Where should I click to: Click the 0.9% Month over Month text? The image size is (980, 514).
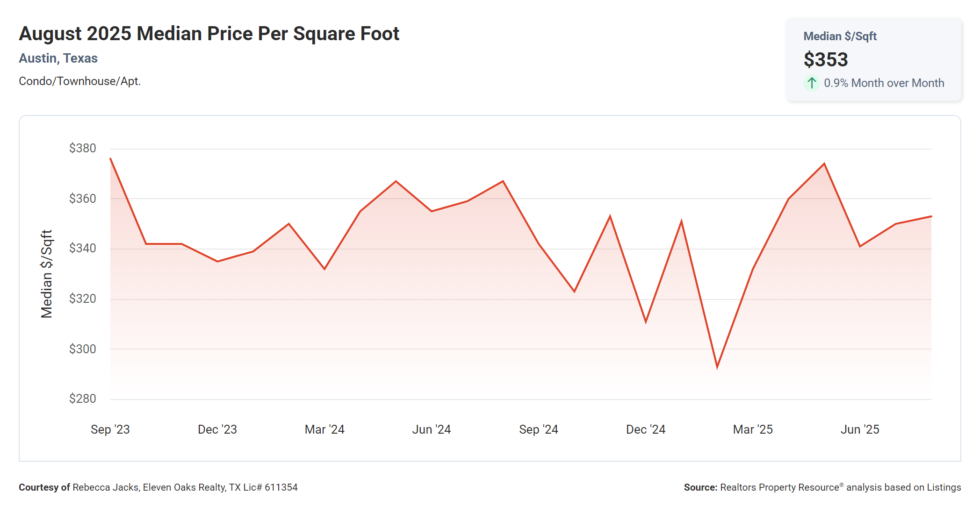tap(884, 83)
